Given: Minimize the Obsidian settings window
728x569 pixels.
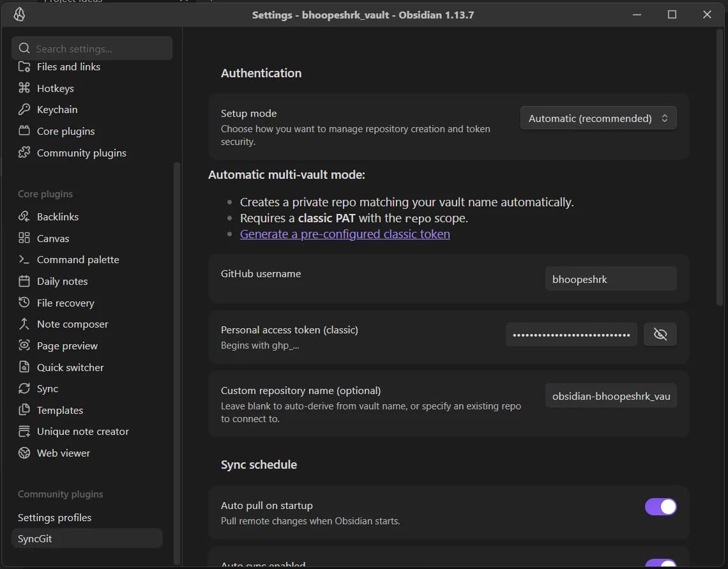Looking at the screenshot, I should (x=637, y=15).
